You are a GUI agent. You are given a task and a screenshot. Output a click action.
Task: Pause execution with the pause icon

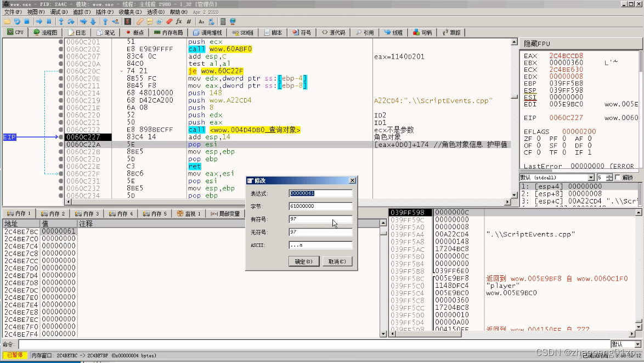(49, 21)
